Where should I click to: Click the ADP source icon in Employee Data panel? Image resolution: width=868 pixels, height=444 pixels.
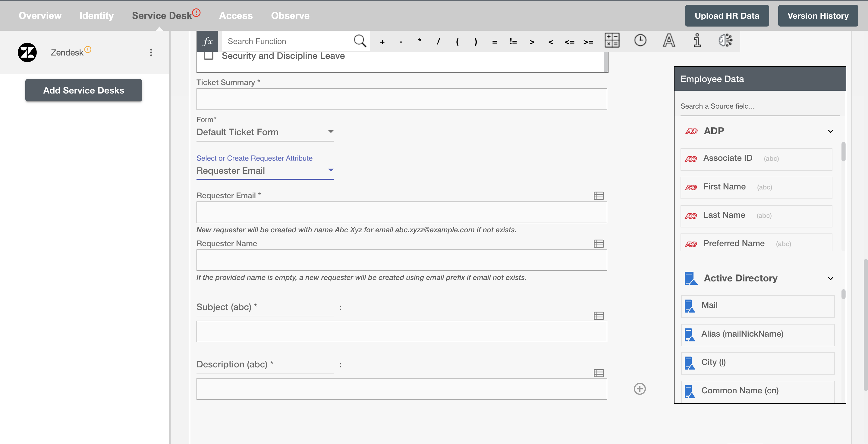point(691,131)
